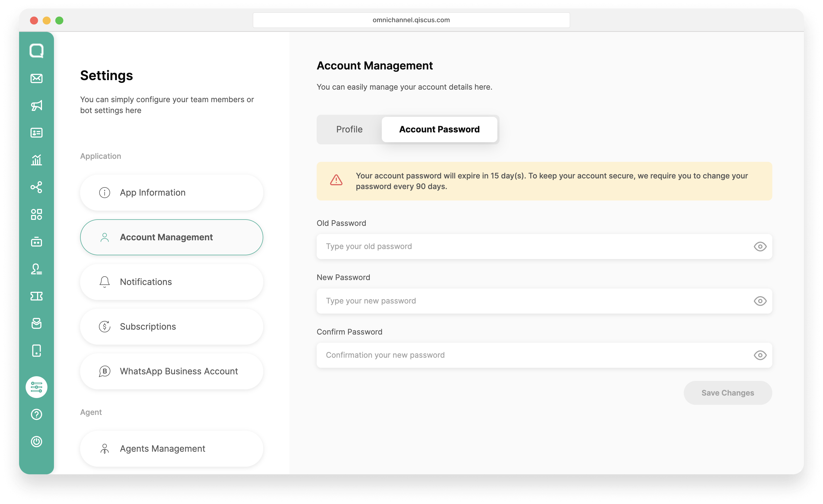Open the ticket icon in the sidebar
823x504 pixels.
37,296
